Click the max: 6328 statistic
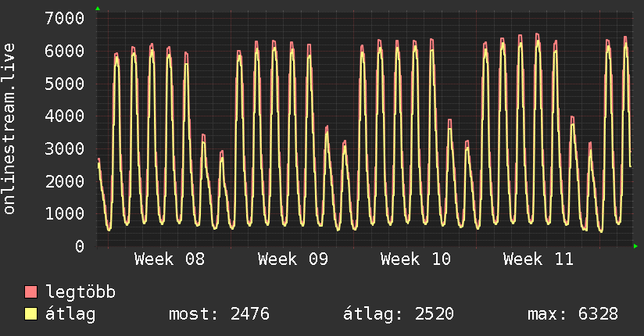The width and height of the screenshot is (644, 336). point(573,315)
